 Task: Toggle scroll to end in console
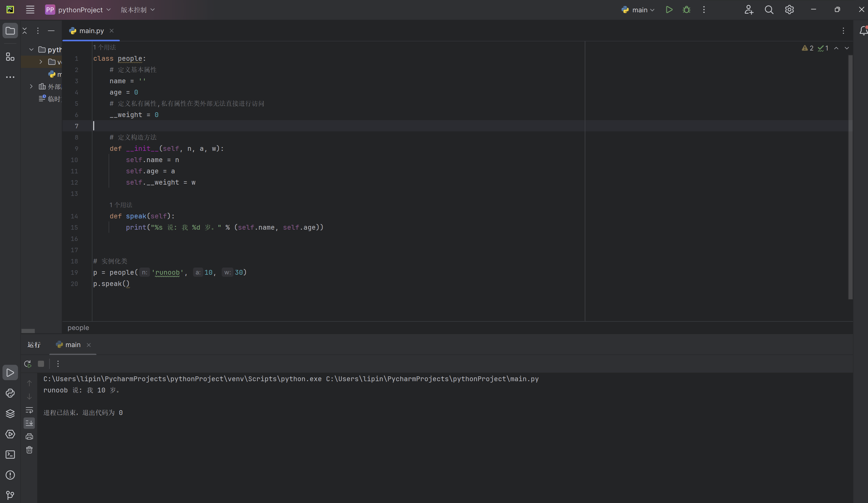click(29, 423)
